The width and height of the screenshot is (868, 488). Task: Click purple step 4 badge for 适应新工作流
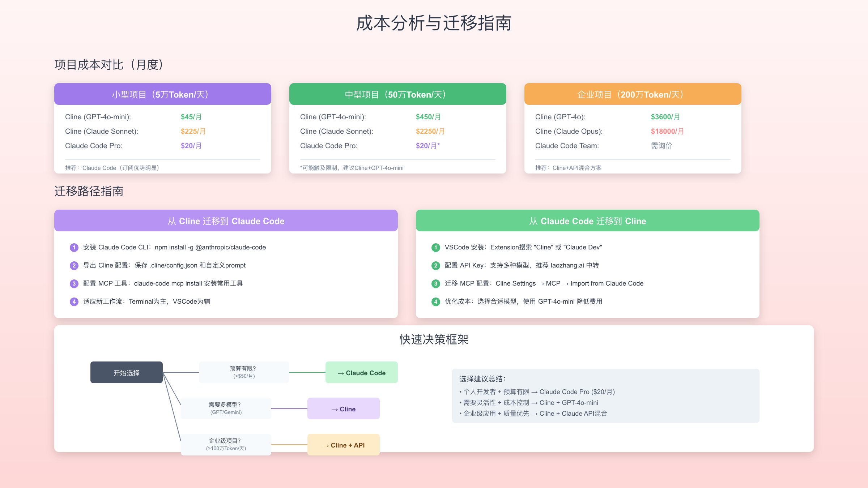(x=74, y=301)
